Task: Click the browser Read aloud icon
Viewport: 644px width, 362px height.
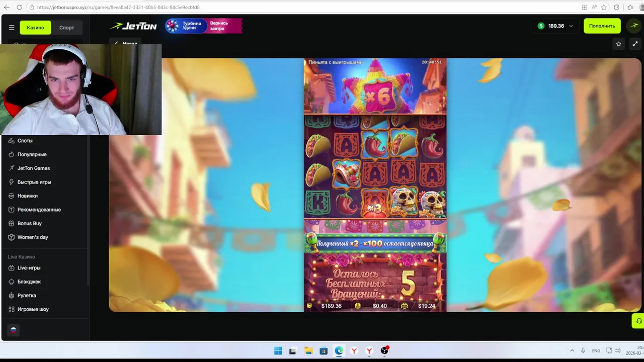Action: (594, 8)
